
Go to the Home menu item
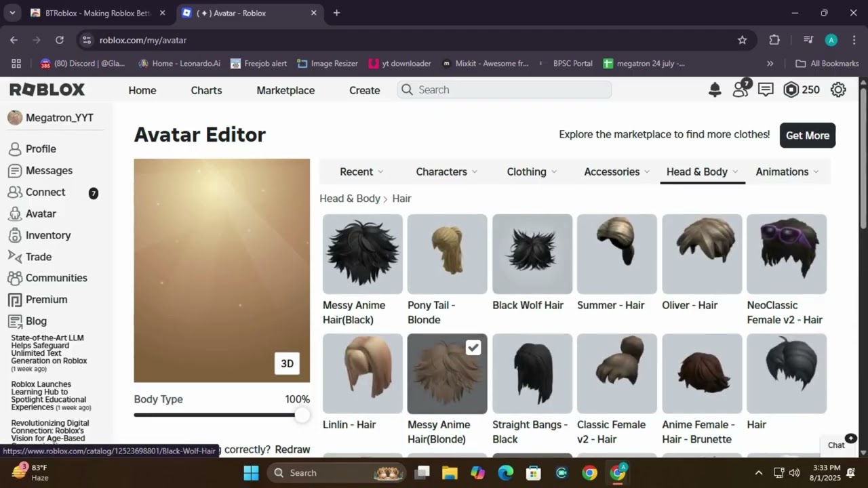tap(142, 90)
